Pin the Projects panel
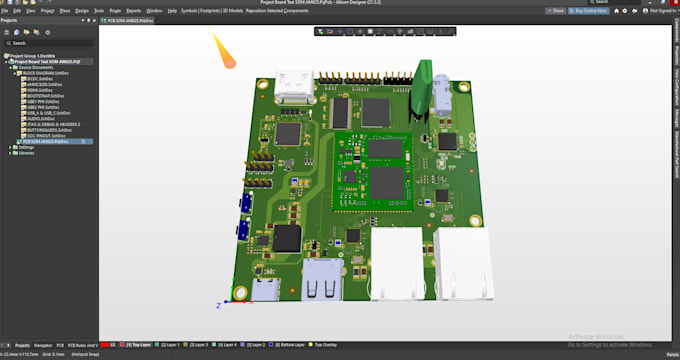The width and height of the screenshot is (680, 360). pyautogui.click(x=88, y=20)
